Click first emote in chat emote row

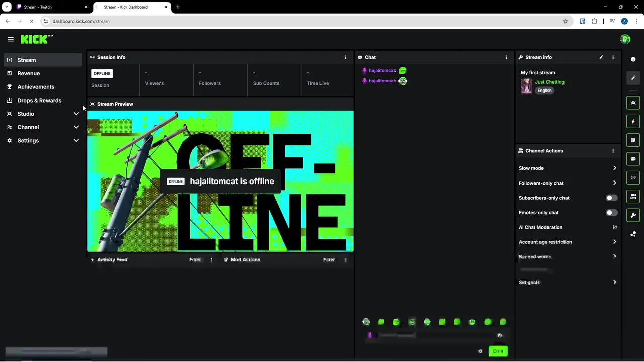click(x=366, y=322)
